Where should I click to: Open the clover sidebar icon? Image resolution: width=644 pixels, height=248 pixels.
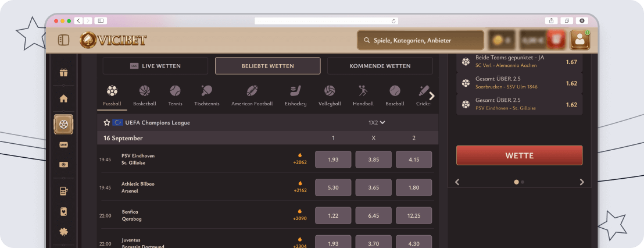tap(63, 232)
